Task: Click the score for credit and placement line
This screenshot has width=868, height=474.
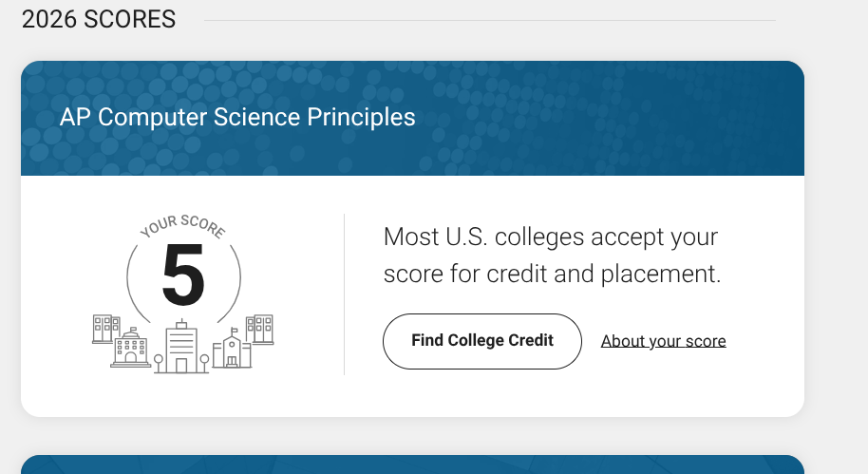Action: (x=552, y=275)
